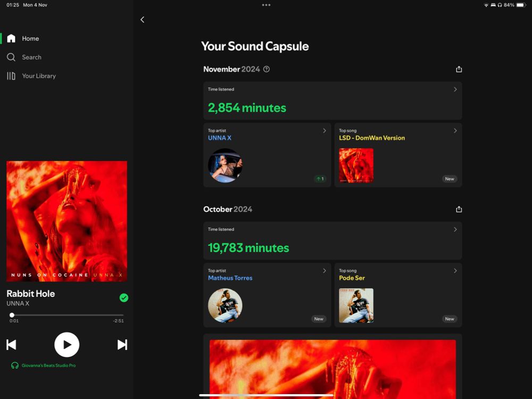The height and width of the screenshot is (399, 532).
Task: Click the UNNA X artist name under Rabbit Hole
Action: [x=18, y=304]
